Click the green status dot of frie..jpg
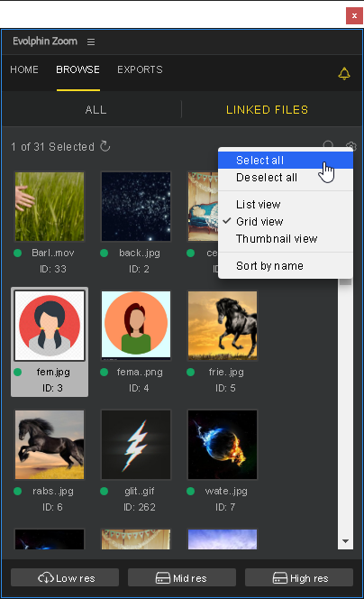Viewport: 364px width, 599px height. [191, 372]
